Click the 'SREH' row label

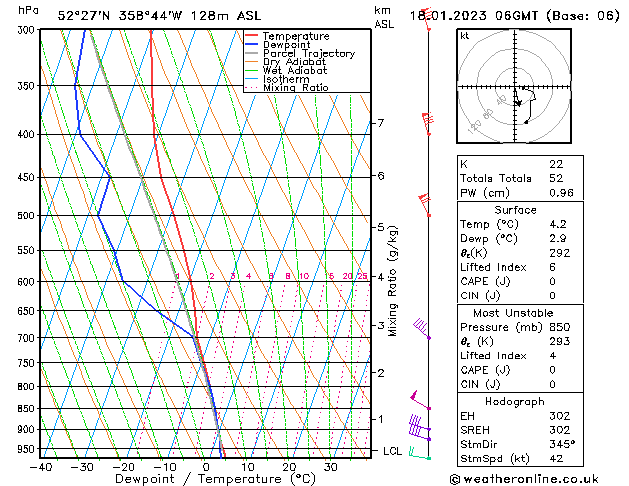[x=475, y=430]
